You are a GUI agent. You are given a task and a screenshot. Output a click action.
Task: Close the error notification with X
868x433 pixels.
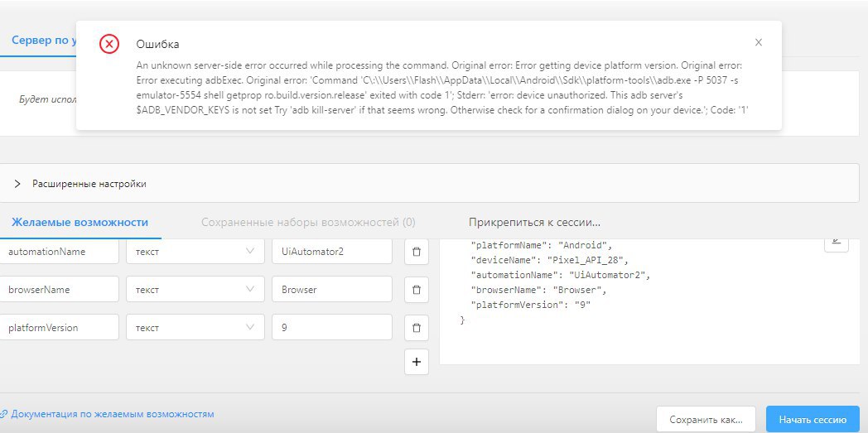pyautogui.click(x=759, y=42)
